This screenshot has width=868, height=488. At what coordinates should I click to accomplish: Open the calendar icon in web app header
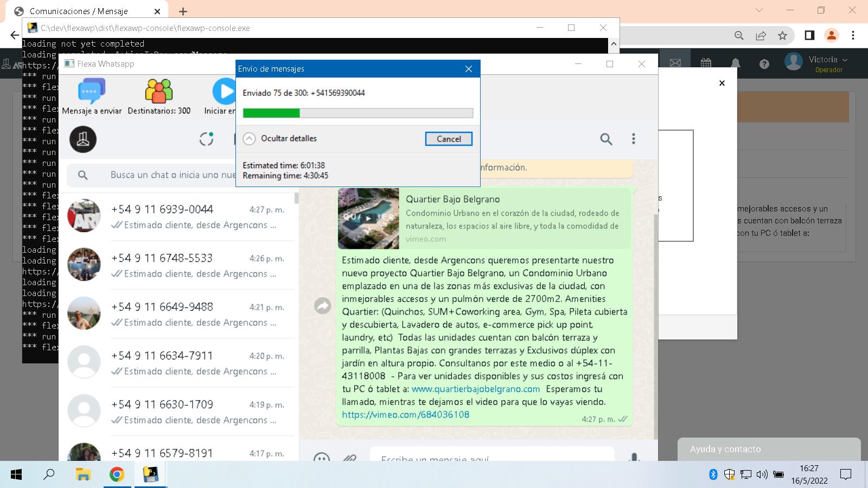pyautogui.click(x=706, y=63)
